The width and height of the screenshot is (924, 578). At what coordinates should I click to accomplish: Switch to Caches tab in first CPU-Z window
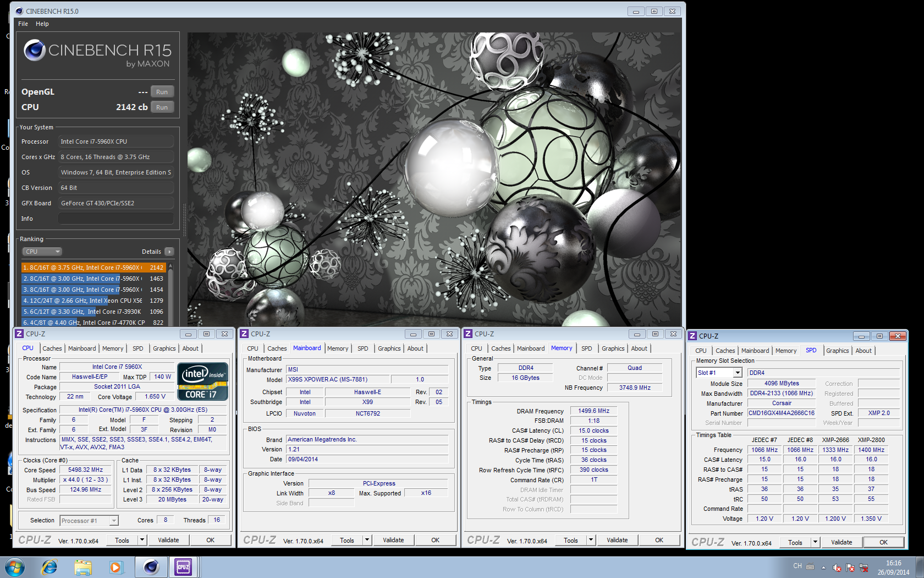pyautogui.click(x=52, y=348)
